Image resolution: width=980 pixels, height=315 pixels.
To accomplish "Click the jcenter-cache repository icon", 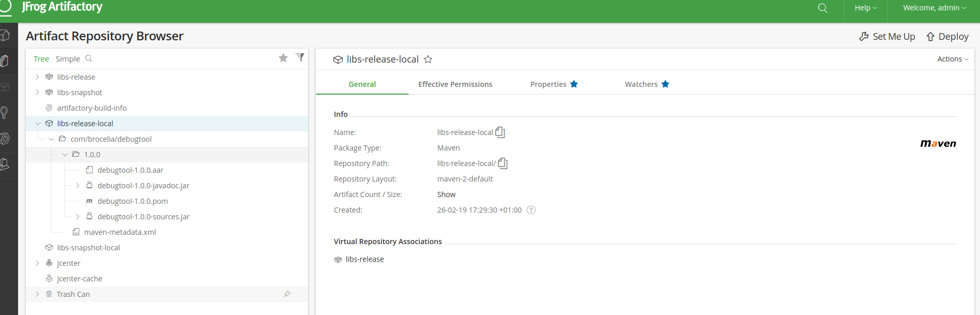I will coord(49,278).
